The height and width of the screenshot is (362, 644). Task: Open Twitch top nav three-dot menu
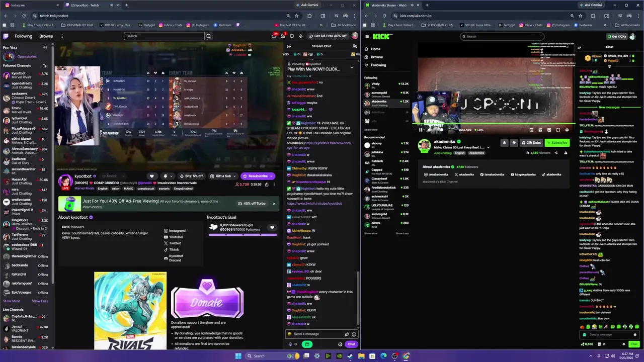[x=62, y=36]
